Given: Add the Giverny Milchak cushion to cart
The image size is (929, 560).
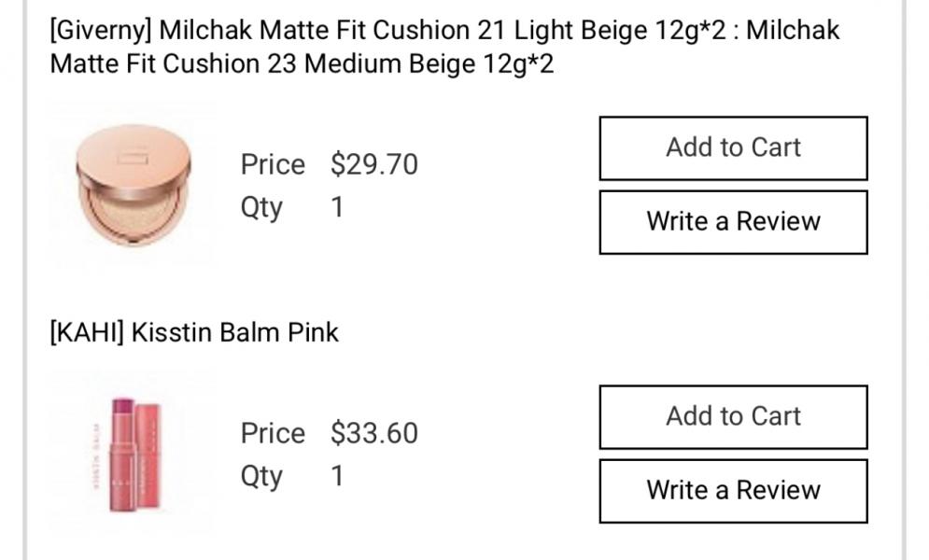Looking at the screenshot, I should tap(733, 147).
